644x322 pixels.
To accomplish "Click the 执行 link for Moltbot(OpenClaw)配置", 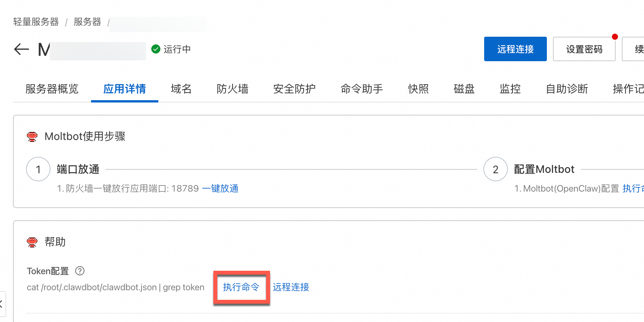I will point(633,189).
